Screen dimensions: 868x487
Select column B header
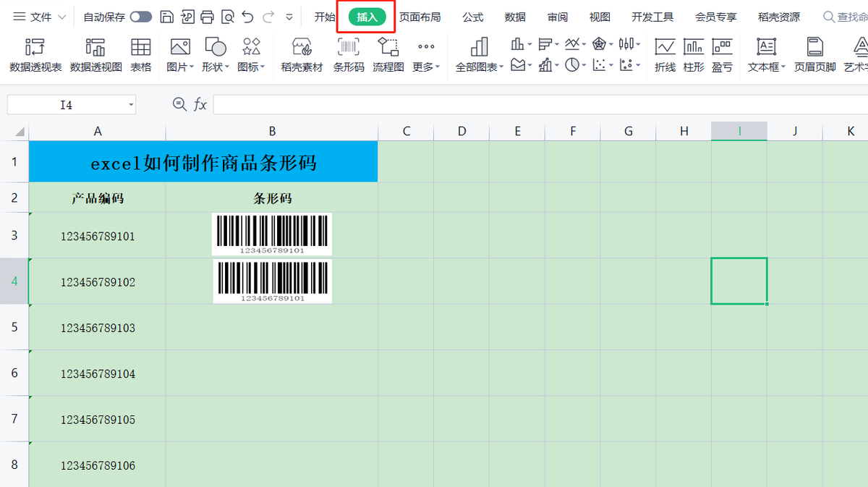coord(272,131)
